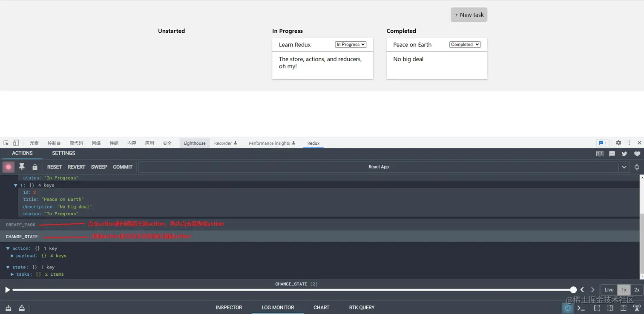Switch to the CHART monitor
Viewport: 644px width, 314px height.
coord(322,308)
